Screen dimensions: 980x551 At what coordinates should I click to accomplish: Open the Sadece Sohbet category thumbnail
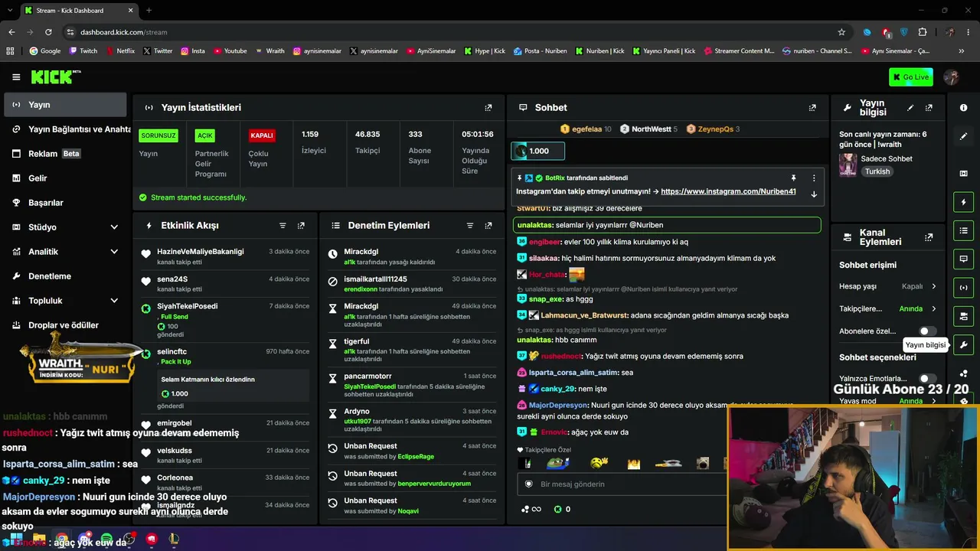848,165
